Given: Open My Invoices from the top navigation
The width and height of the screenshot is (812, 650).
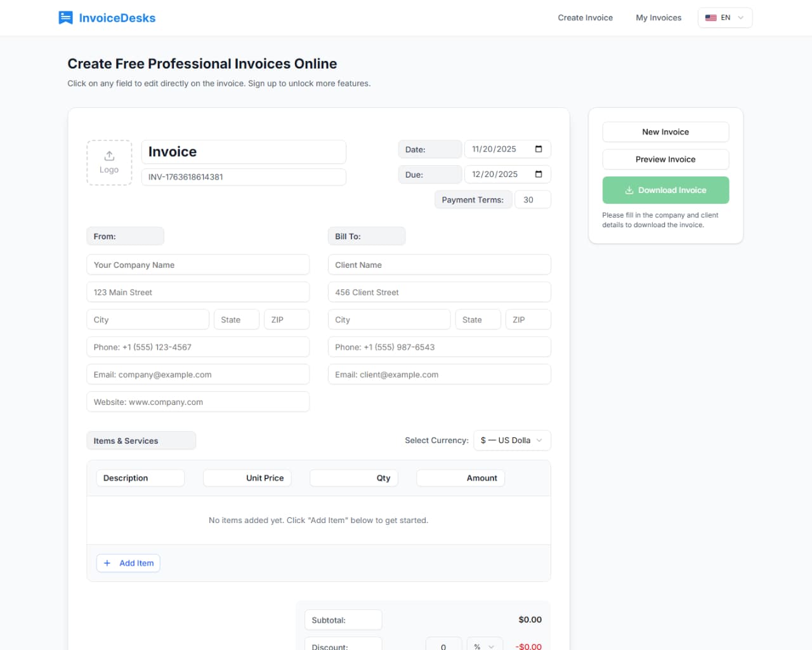Looking at the screenshot, I should click(658, 18).
